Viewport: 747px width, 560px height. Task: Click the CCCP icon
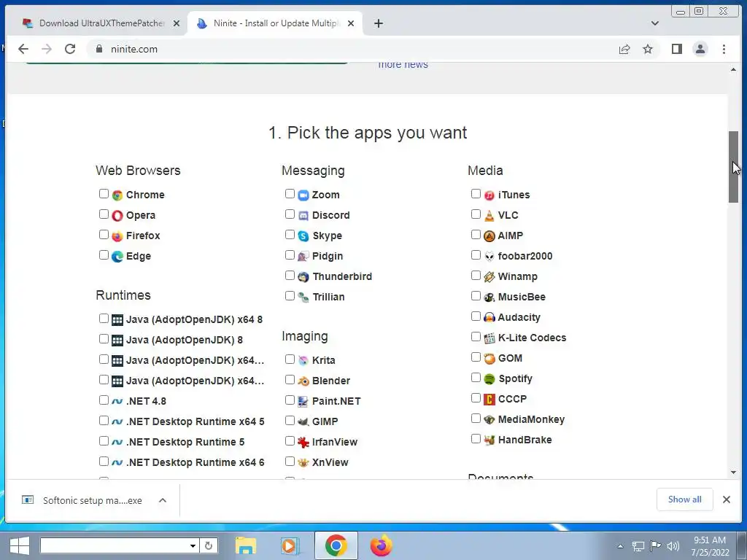click(489, 400)
